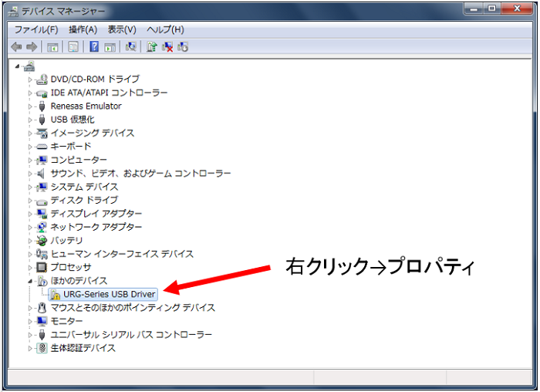Screen dimensions: 540x392
Task: Expand the キーボード node
Action: pyautogui.click(x=30, y=147)
